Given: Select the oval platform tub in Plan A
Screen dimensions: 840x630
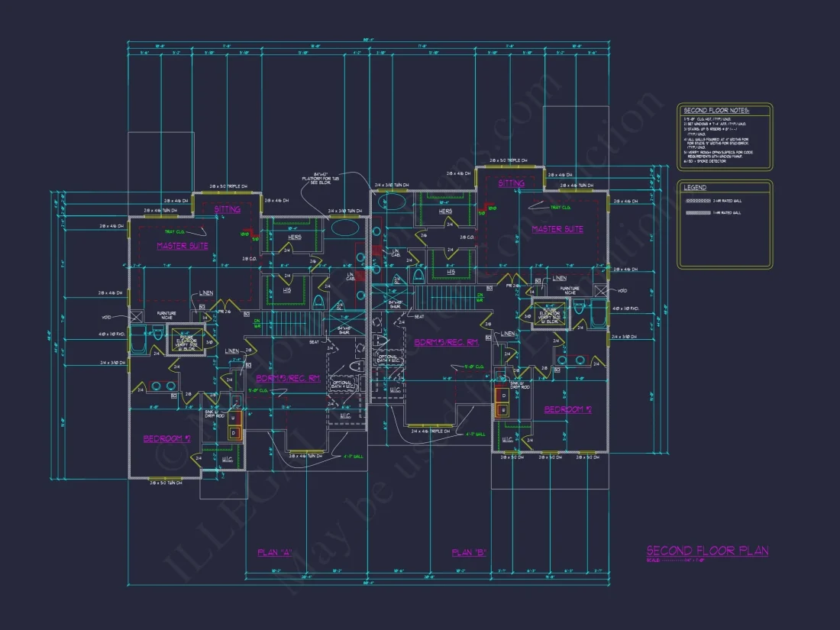Looking at the screenshot, I should (344, 228).
